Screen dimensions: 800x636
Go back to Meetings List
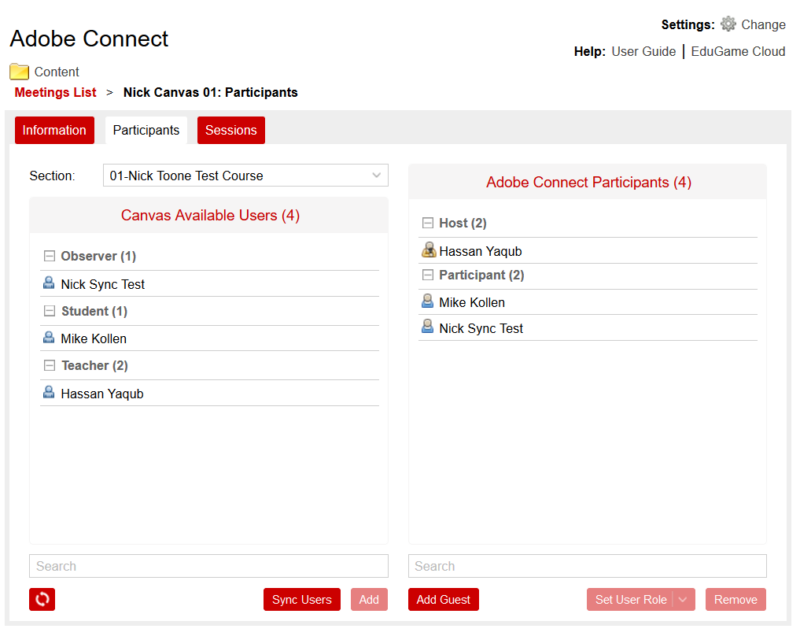point(55,92)
